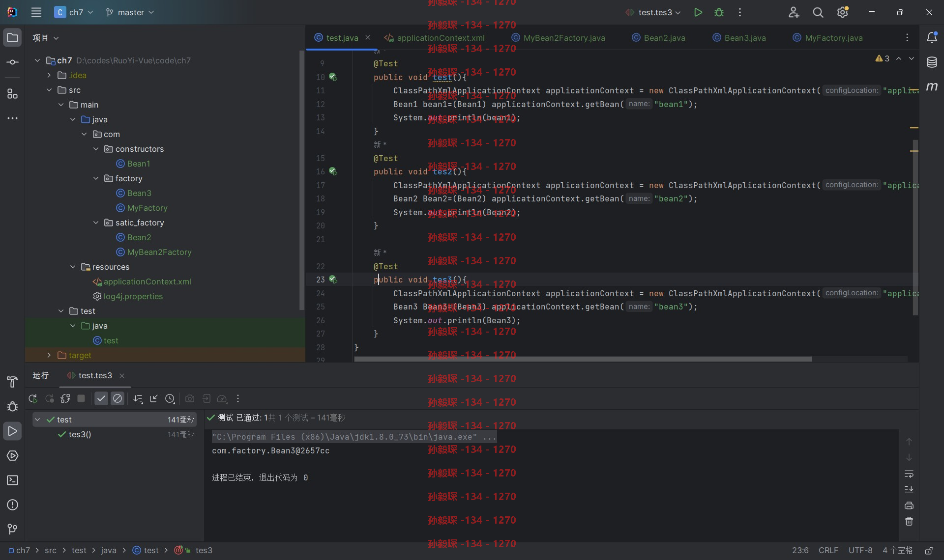Toggle show ignored tests
944x560 pixels.
pos(118,398)
